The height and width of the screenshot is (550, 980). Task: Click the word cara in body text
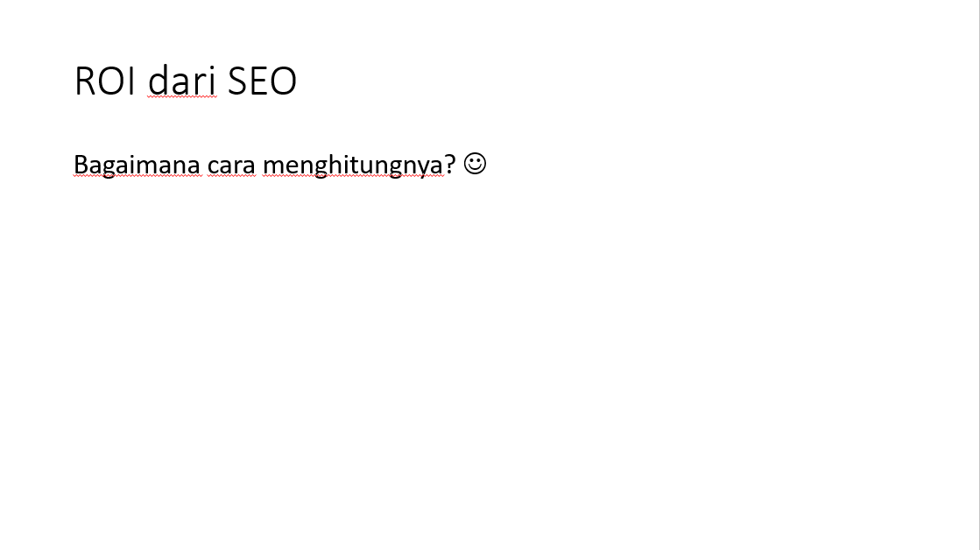coord(231,165)
